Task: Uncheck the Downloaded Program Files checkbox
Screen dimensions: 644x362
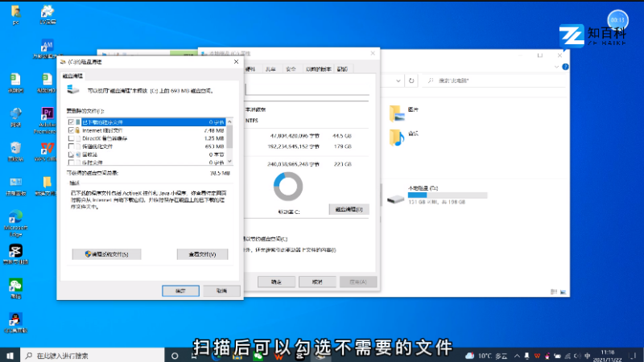Action: point(72,122)
